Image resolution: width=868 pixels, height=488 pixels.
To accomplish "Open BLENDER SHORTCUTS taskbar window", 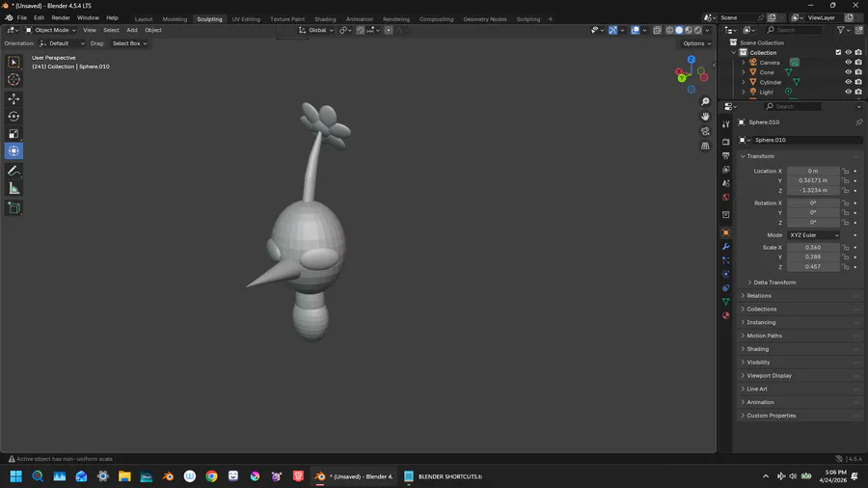I will tap(443, 476).
